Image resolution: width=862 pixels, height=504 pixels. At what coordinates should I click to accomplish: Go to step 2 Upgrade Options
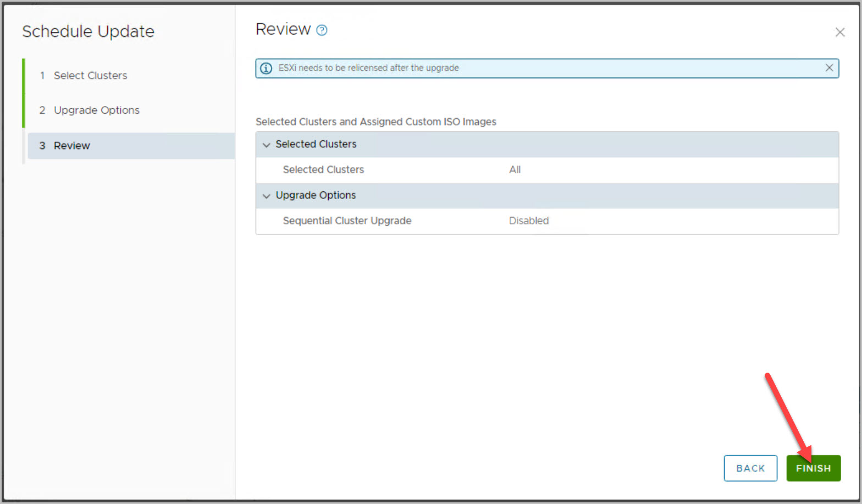click(96, 110)
